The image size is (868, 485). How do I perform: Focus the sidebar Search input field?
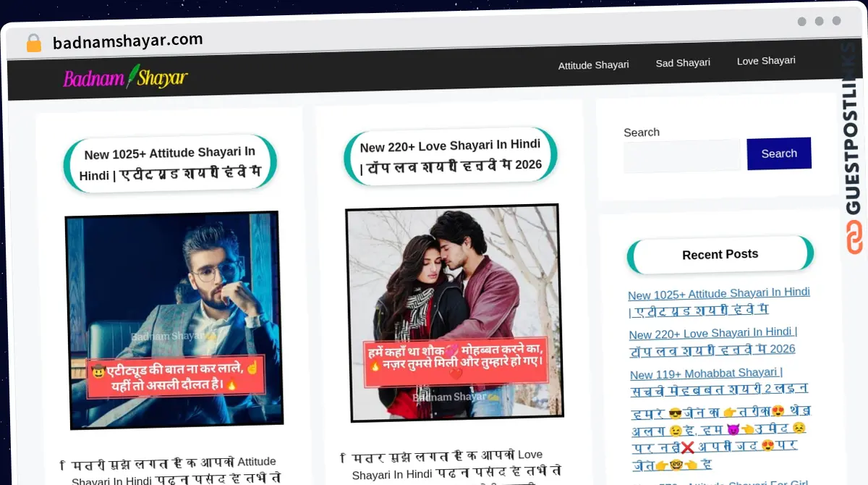coord(682,156)
